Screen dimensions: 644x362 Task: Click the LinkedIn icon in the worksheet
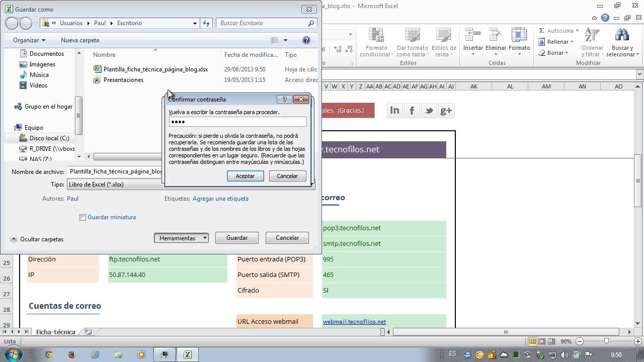(x=394, y=111)
